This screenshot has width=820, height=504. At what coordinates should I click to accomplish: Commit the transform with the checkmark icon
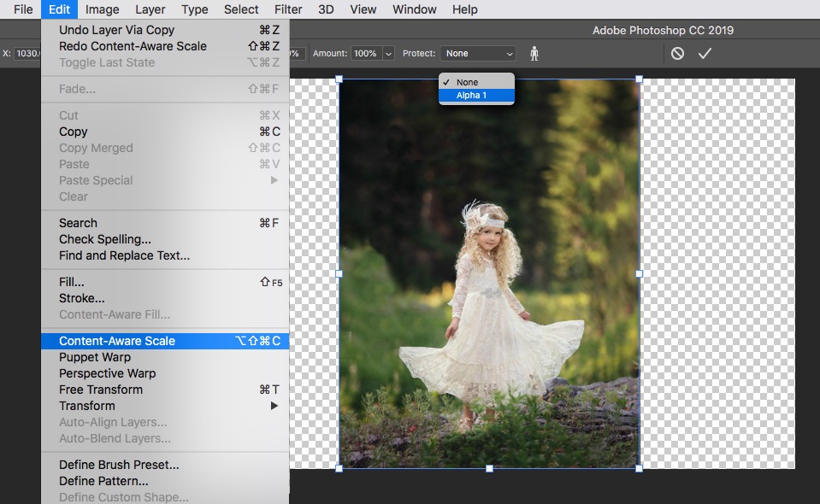click(x=705, y=53)
